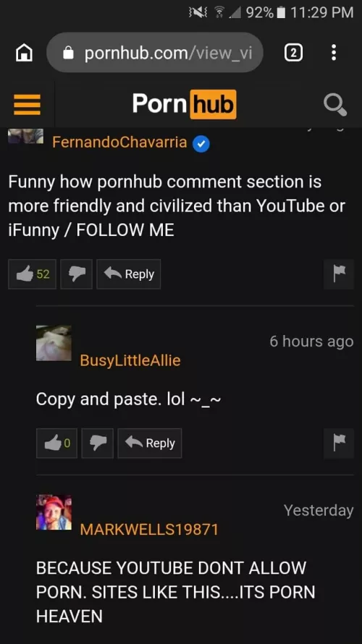The height and width of the screenshot is (644, 362).
Task: Open the tab switcher showing 2
Action: tap(294, 53)
